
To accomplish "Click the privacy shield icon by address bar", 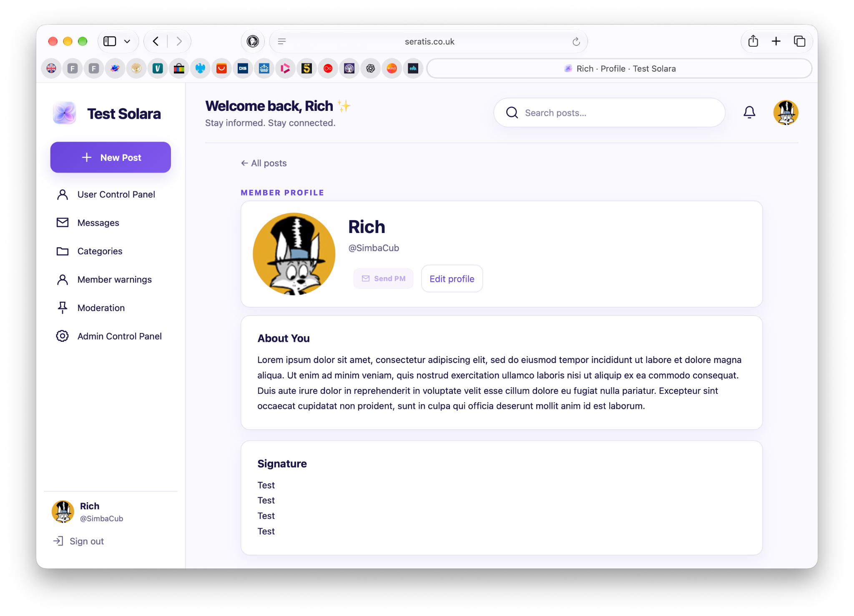I will point(253,41).
